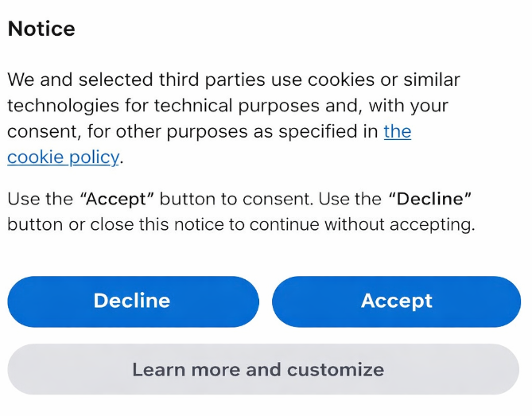The width and height of the screenshot is (532, 416).
Task: Open Learn more and customize options
Action: [x=258, y=370]
